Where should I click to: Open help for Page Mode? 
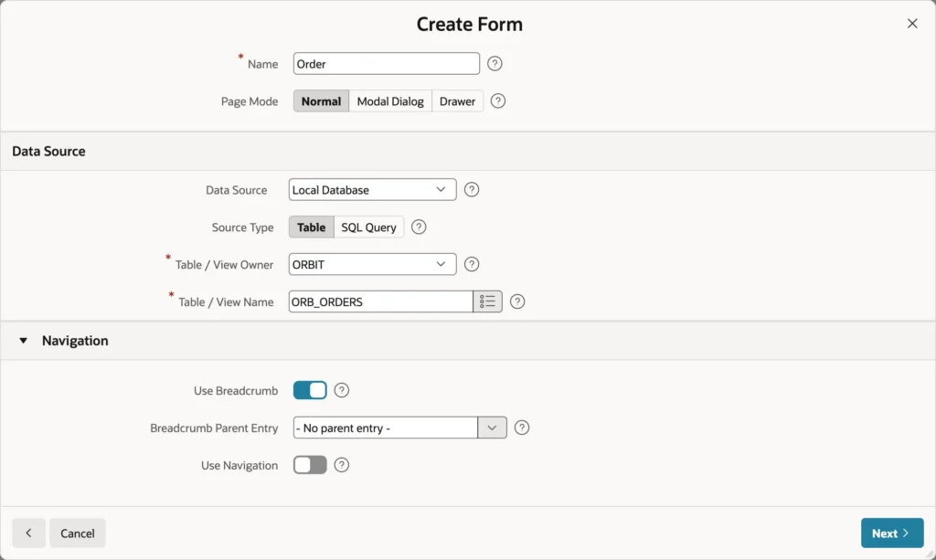498,101
